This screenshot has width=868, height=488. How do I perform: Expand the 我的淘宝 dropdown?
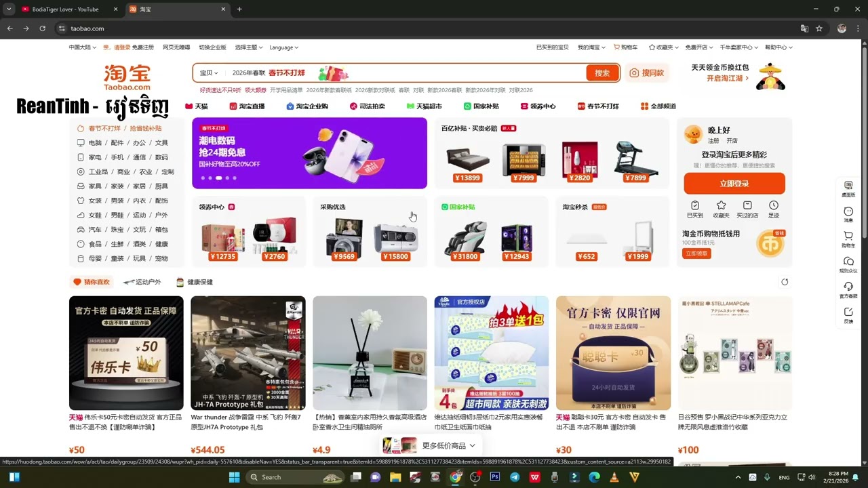coord(591,47)
